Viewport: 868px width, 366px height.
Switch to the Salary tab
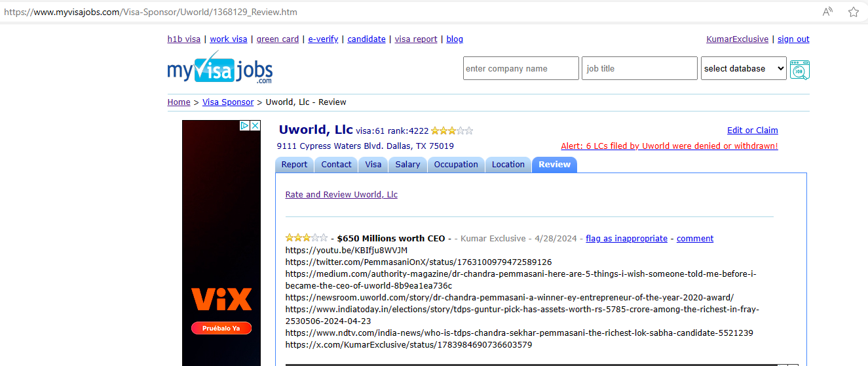[407, 165]
